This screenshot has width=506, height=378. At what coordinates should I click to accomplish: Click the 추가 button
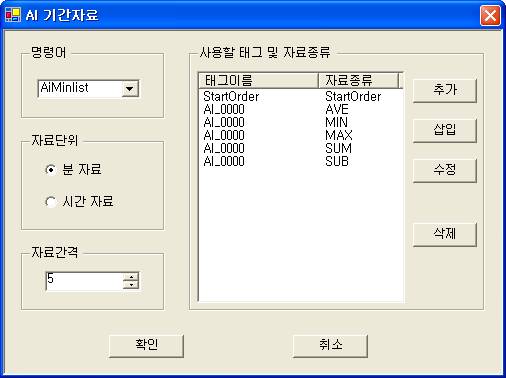445,90
